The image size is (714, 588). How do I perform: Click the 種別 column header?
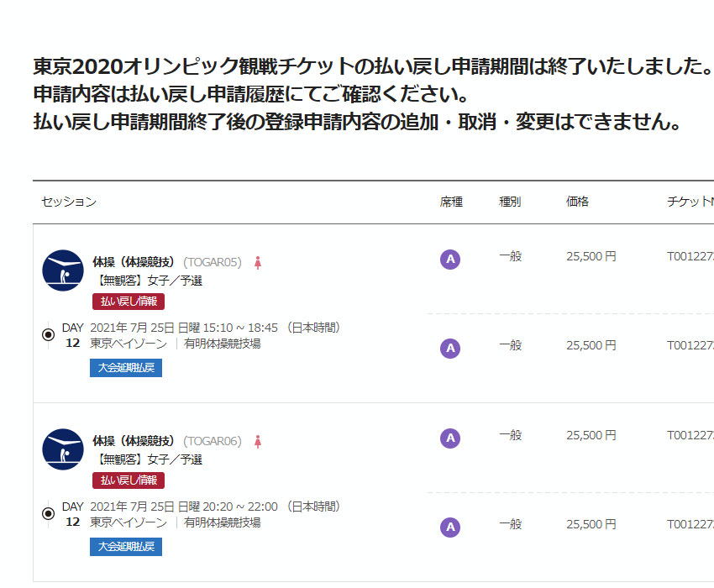coord(510,202)
